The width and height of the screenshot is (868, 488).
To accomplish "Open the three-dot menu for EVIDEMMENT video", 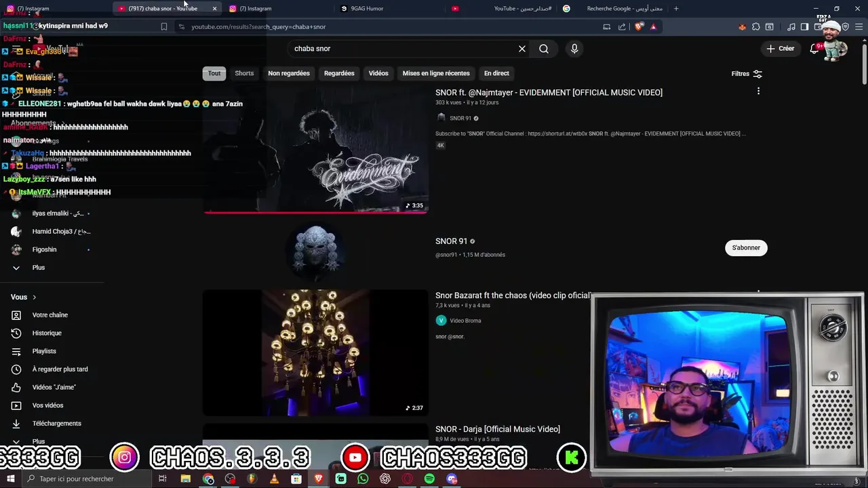I will pyautogui.click(x=758, y=91).
